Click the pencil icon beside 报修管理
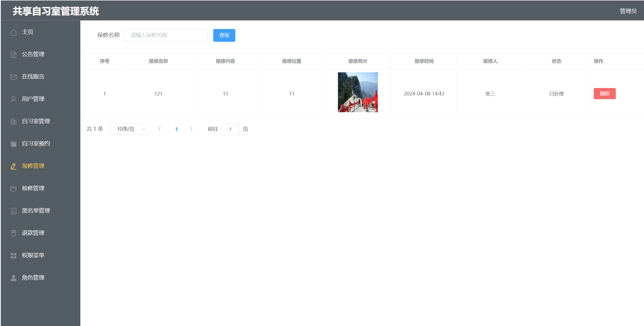644x326 pixels. [14, 166]
